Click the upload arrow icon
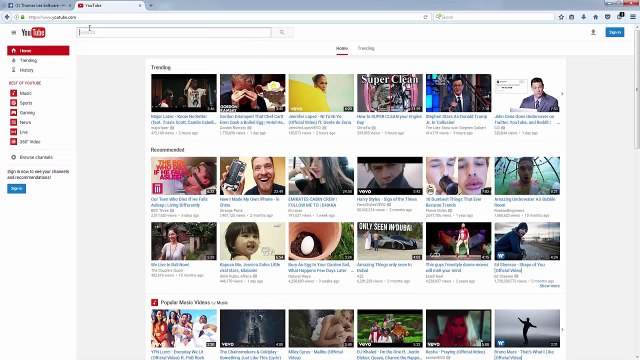Screen dimensions: 640x360 click(x=593, y=32)
